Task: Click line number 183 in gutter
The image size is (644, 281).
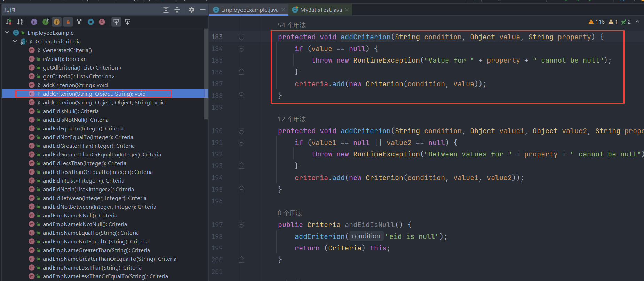Action: (217, 37)
